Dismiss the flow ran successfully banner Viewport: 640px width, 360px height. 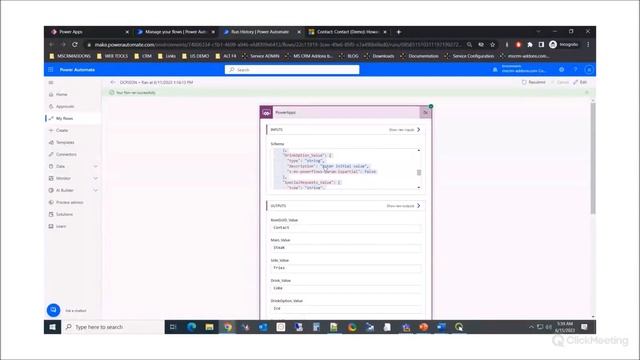(587, 93)
